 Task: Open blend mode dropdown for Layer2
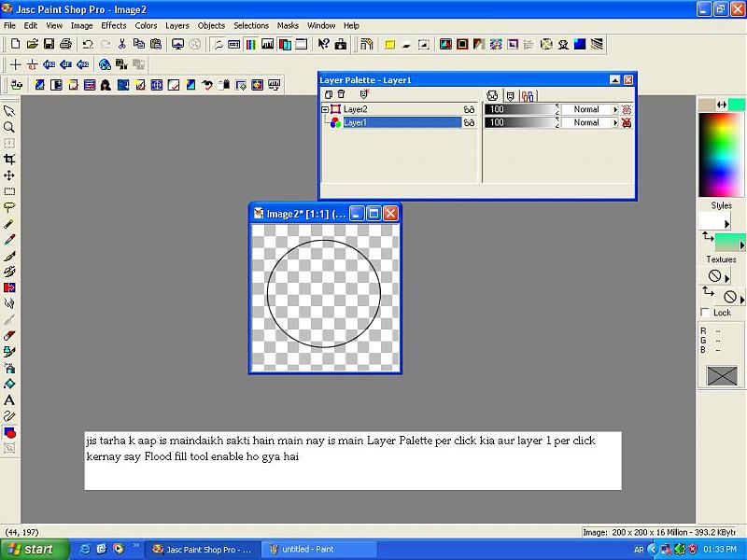click(x=614, y=109)
